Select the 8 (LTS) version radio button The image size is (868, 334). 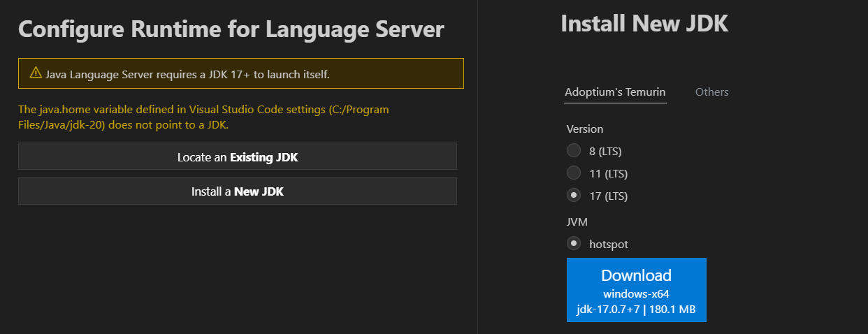[574, 150]
